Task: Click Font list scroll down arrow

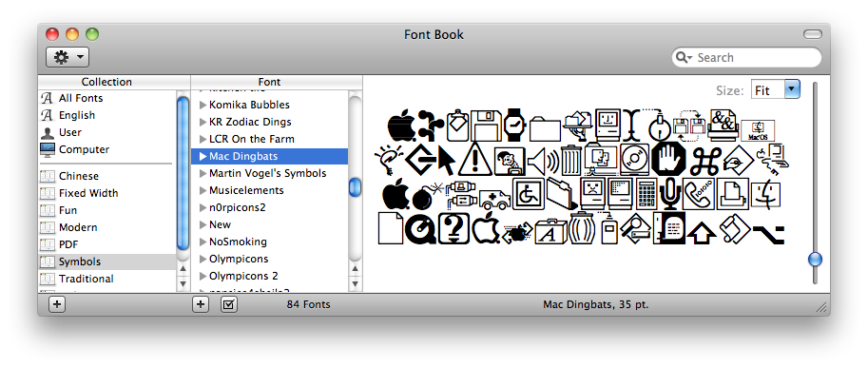Action: pyautogui.click(x=356, y=284)
